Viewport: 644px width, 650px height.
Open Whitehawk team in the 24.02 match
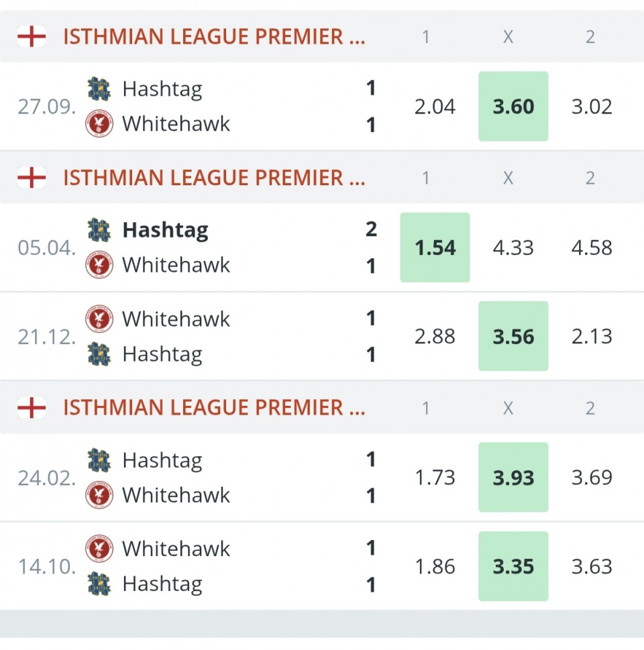pyautogui.click(x=176, y=495)
